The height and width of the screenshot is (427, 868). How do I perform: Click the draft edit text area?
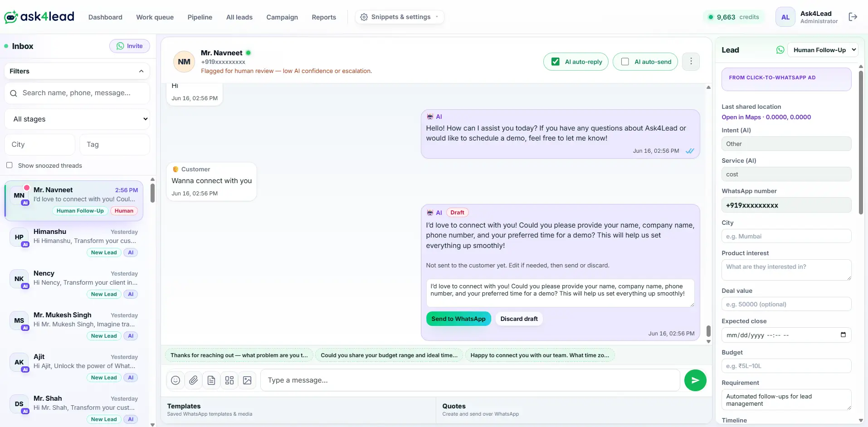[x=560, y=293]
